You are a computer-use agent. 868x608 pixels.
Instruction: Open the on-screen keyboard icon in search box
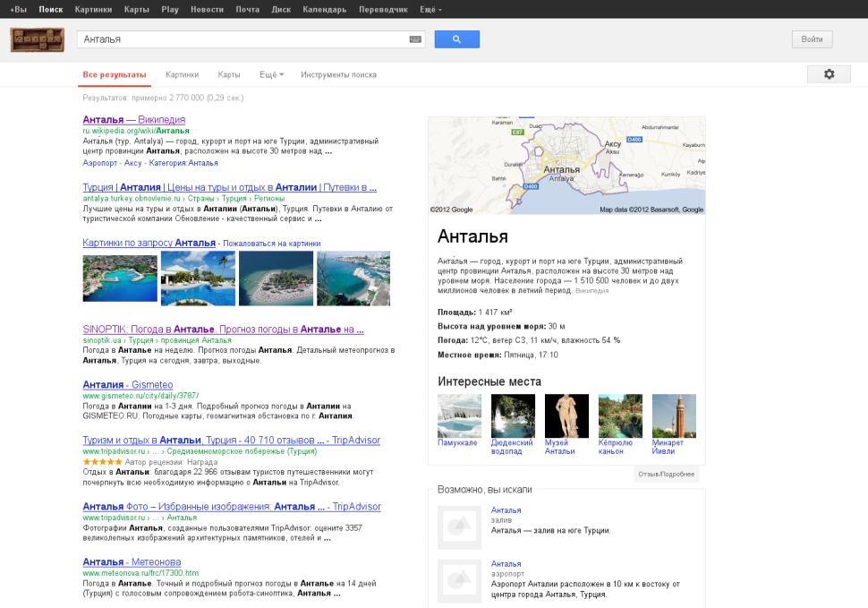[415, 39]
